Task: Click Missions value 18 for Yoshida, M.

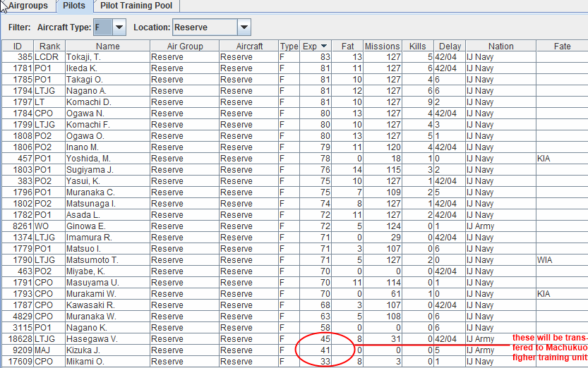Action: (x=382, y=159)
